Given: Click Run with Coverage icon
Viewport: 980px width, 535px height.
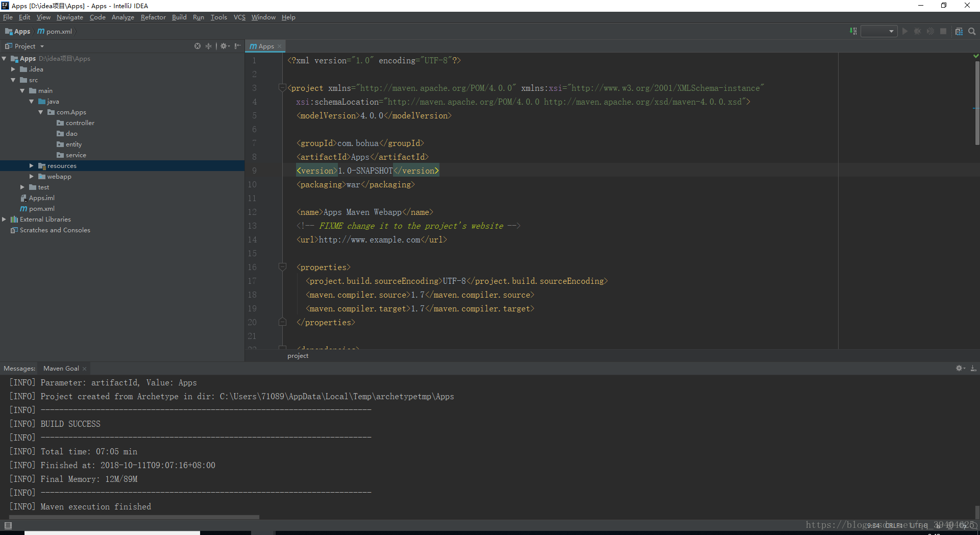Looking at the screenshot, I should click(930, 31).
